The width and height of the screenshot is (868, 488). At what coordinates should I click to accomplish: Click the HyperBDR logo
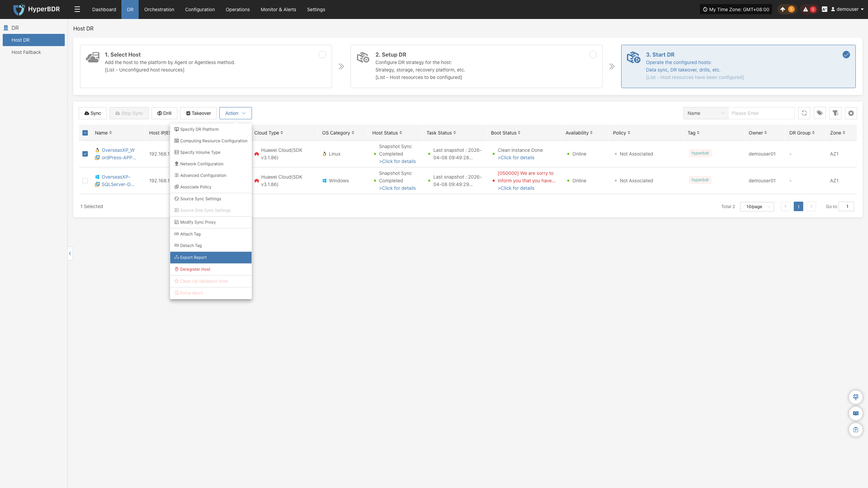click(37, 9)
